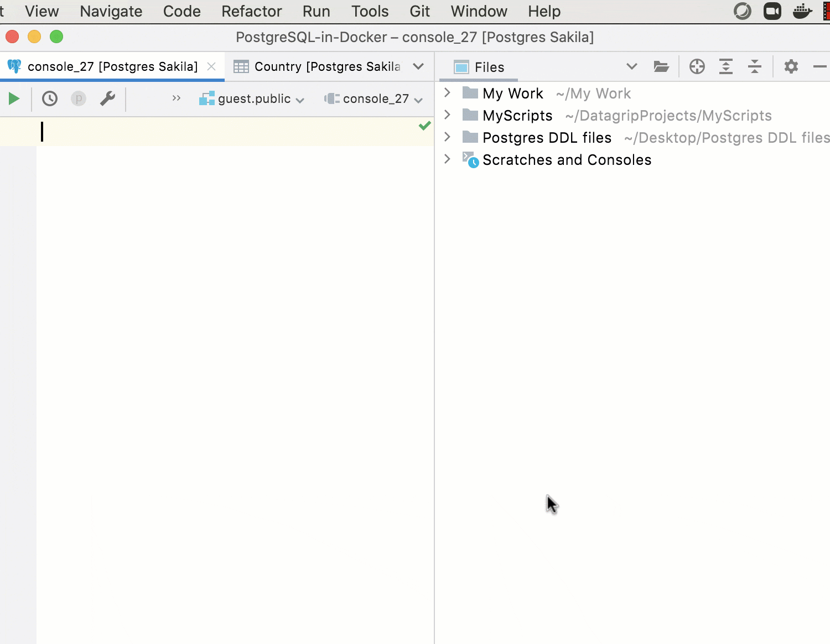Open the Navigate menu
The width and height of the screenshot is (830, 644).
pos(111,11)
